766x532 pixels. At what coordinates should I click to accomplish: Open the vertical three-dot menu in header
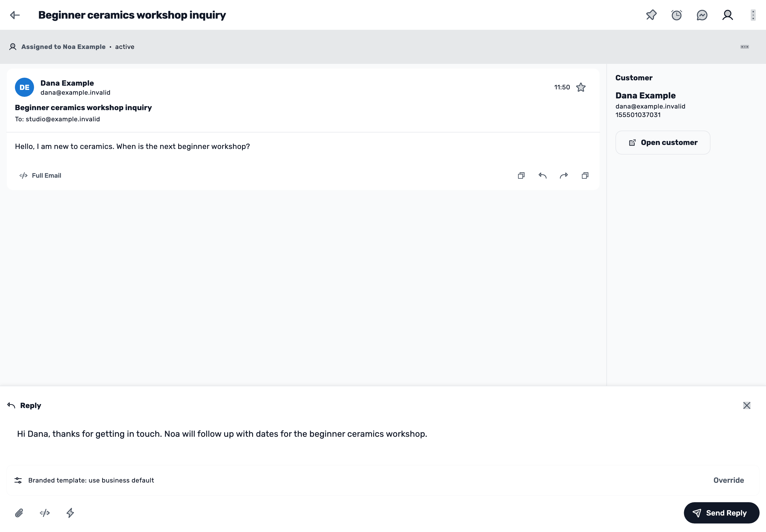(753, 15)
